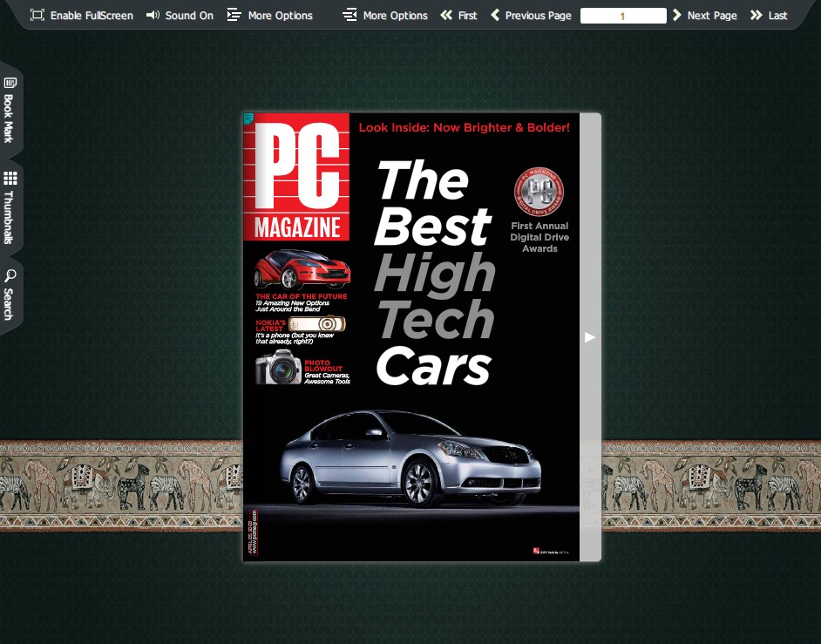Click www.pcmag.com vertical text
This screenshot has width=821, height=644.
point(254,532)
